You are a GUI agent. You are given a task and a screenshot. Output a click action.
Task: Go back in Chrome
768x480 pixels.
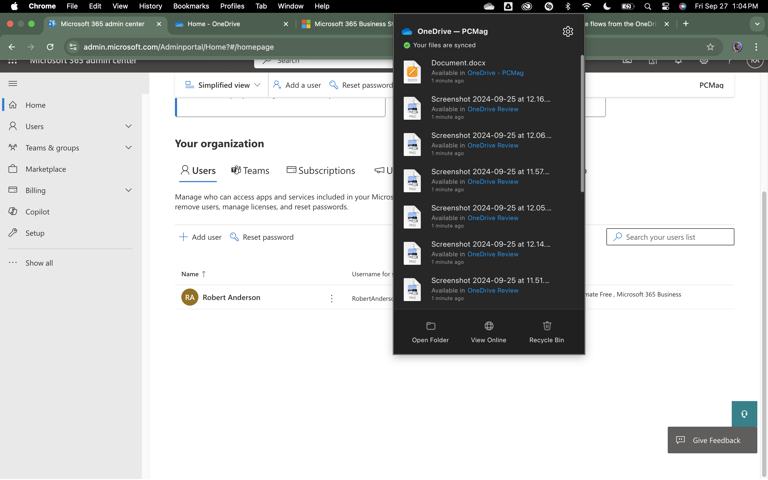pos(12,47)
